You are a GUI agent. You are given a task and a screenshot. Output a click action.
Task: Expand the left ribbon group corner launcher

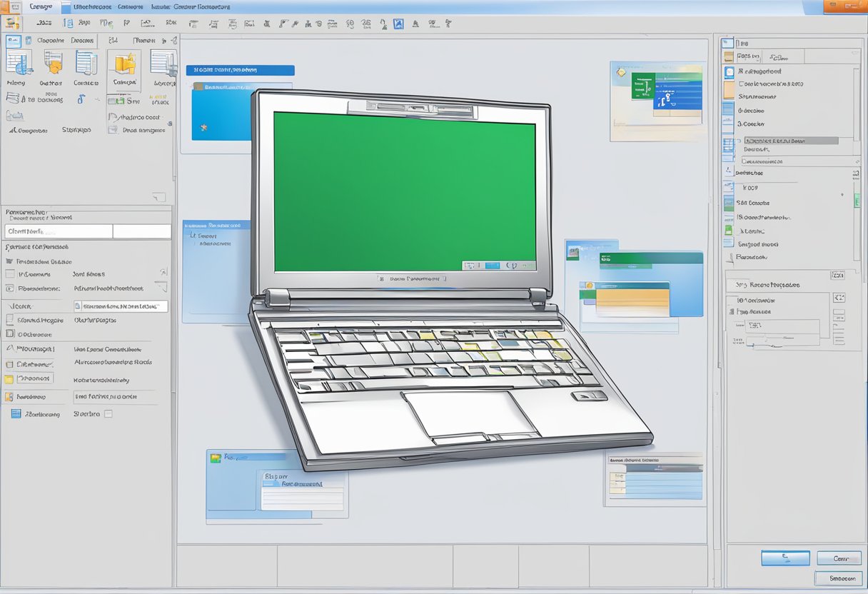(159, 197)
